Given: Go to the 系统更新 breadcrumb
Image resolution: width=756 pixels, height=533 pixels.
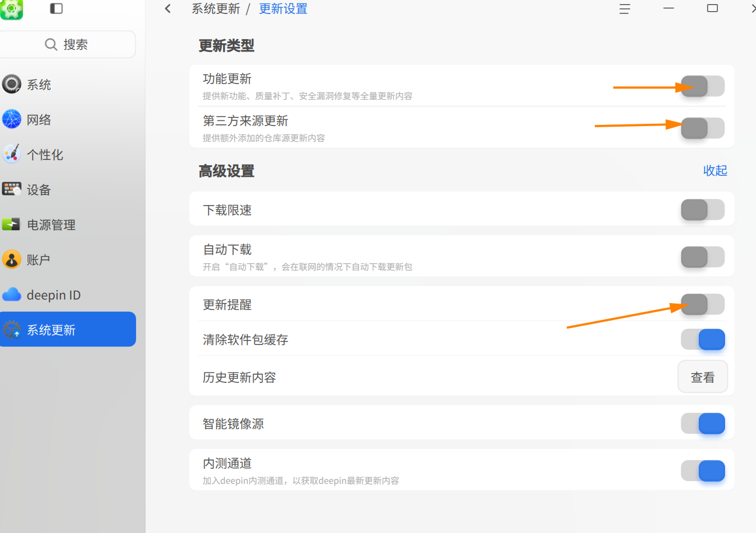Looking at the screenshot, I should click(x=216, y=9).
